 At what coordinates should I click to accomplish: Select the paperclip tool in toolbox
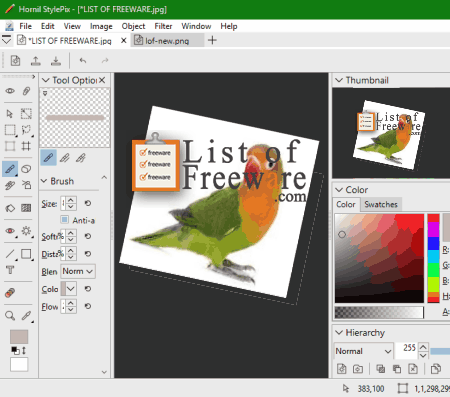click(26, 91)
